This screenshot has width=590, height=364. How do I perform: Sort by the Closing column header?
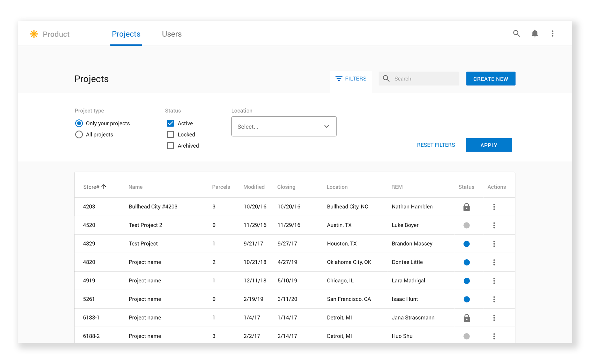coord(286,187)
